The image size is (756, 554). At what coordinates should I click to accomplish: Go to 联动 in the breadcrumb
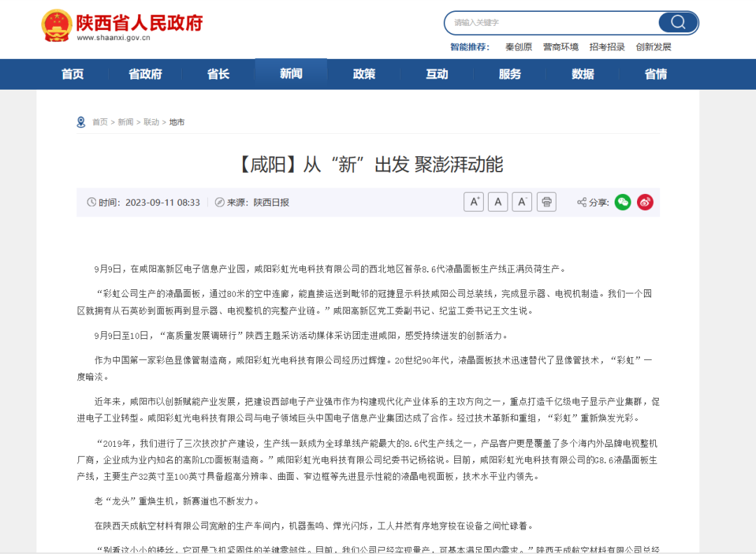(151, 122)
